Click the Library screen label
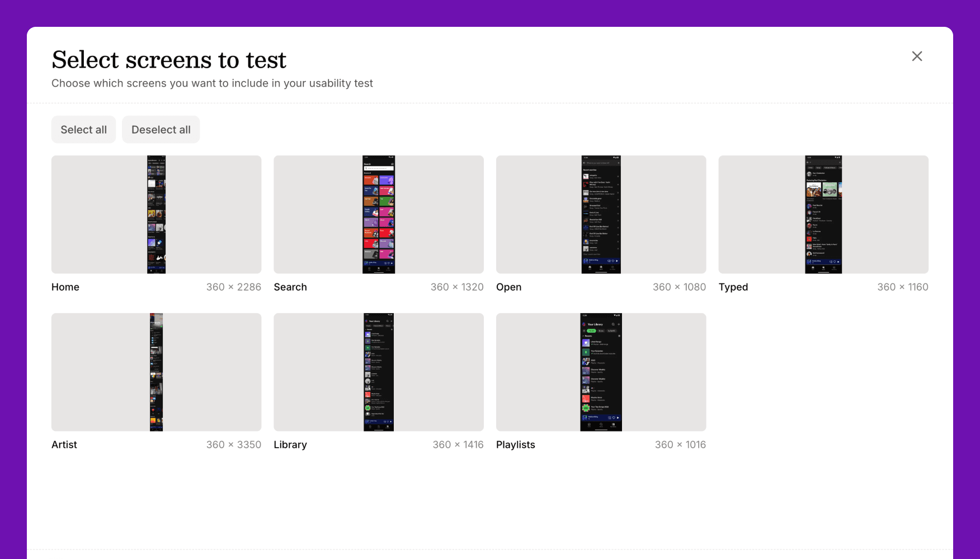This screenshot has width=980, height=559. tap(290, 445)
